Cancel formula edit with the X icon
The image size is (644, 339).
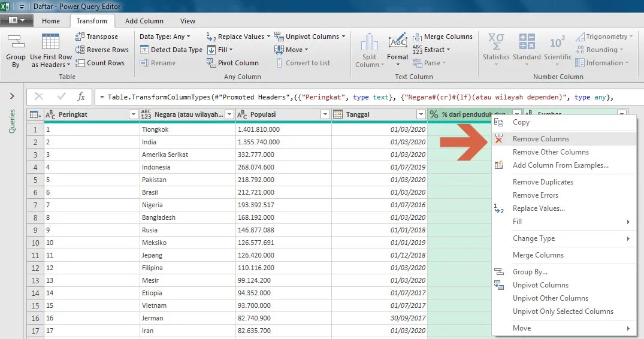38,97
